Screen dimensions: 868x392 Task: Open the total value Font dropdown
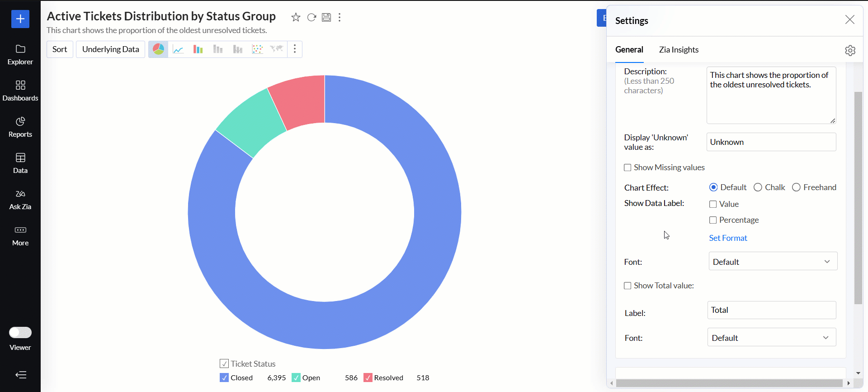[771, 338]
